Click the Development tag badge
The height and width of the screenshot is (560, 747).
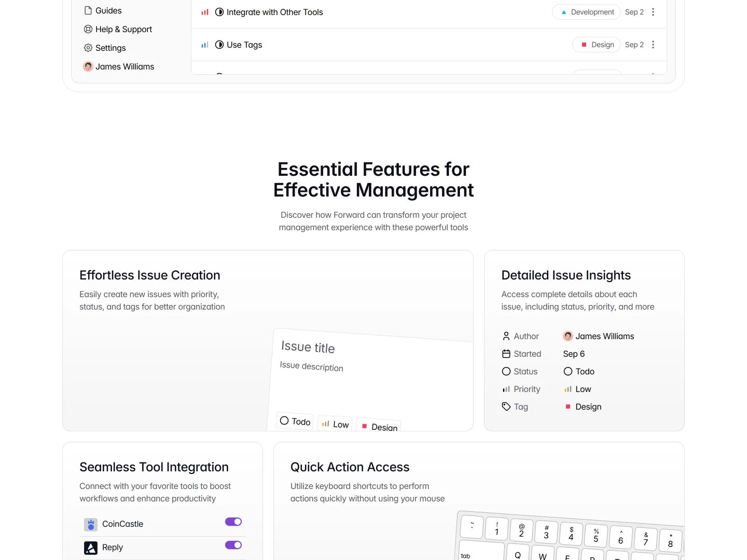pyautogui.click(x=586, y=12)
